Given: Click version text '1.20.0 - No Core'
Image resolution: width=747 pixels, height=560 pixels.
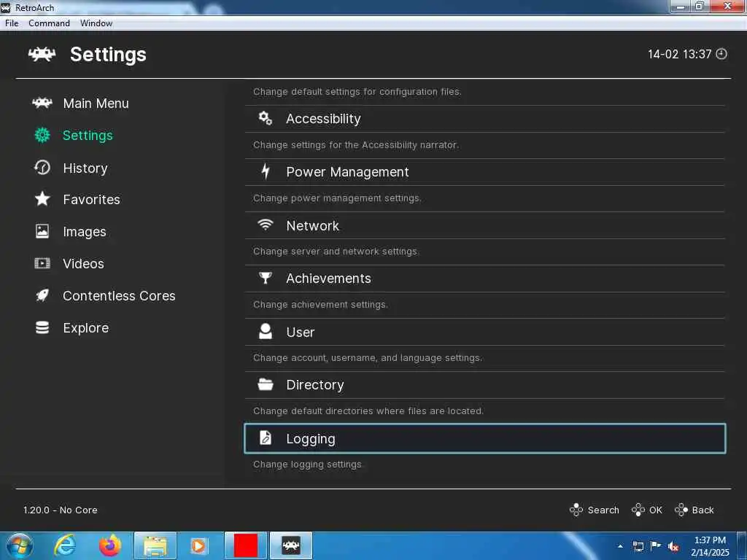Looking at the screenshot, I should pos(61,510).
